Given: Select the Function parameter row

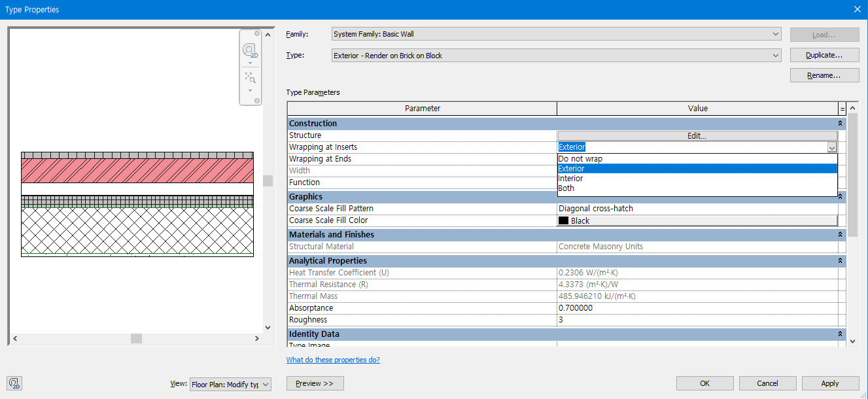Looking at the screenshot, I should [422, 182].
